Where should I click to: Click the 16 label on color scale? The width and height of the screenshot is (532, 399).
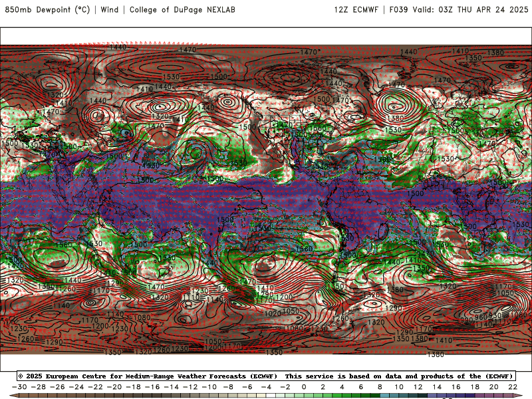[456, 387]
